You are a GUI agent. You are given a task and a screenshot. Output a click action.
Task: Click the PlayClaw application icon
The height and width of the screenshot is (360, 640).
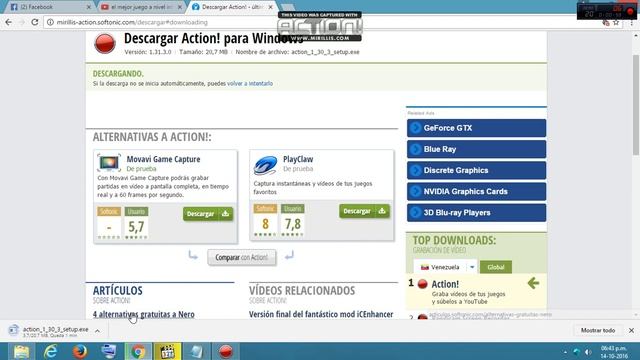(265, 165)
